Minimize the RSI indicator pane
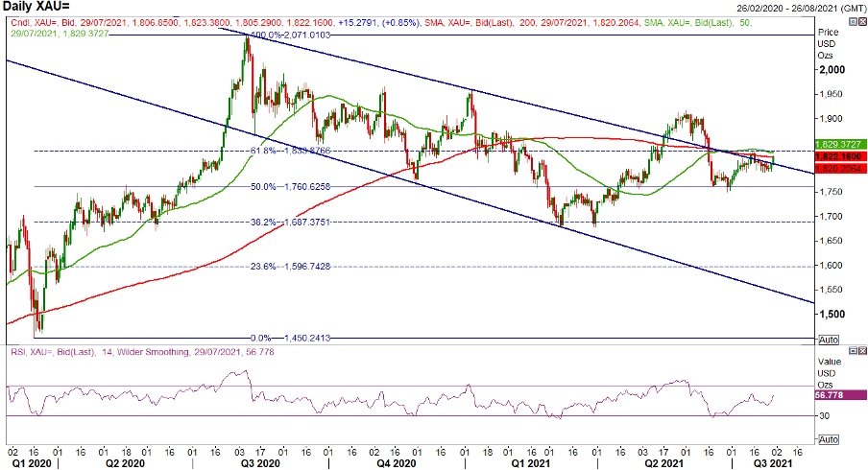This screenshot has height=470, width=868. (x=853, y=351)
